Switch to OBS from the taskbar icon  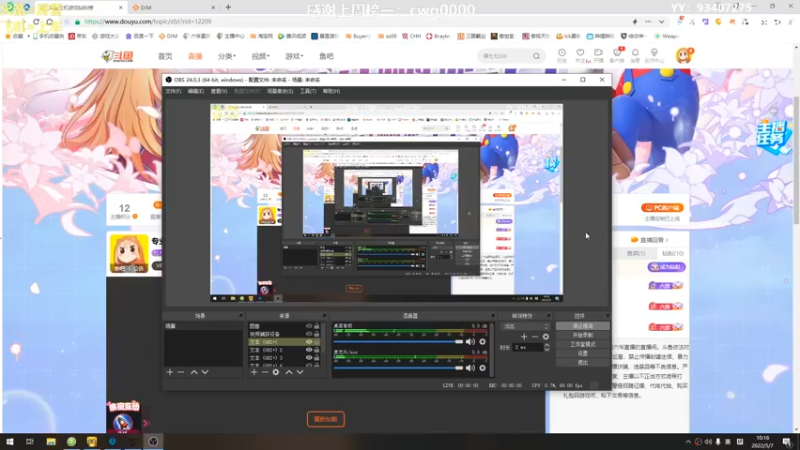coord(153,442)
